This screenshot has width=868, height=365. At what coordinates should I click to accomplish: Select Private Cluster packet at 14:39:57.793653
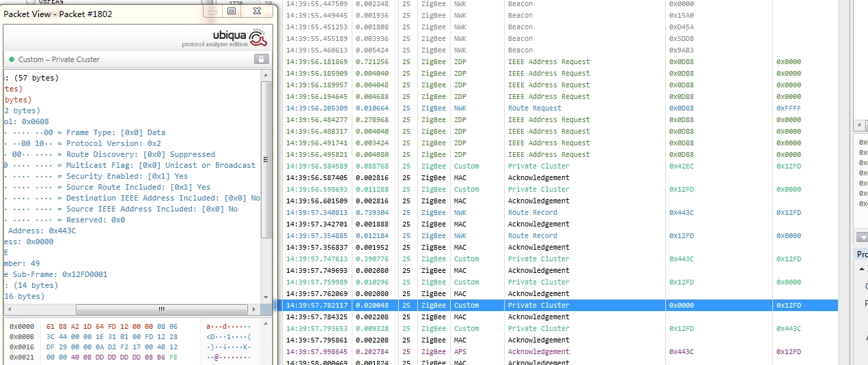pyautogui.click(x=561, y=328)
